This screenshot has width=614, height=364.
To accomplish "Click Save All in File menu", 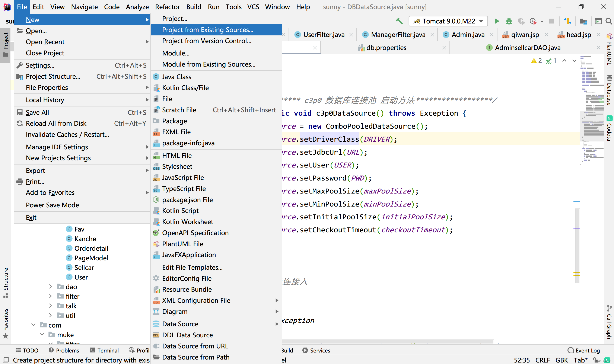I will pyautogui.click(x=82, y=112).
